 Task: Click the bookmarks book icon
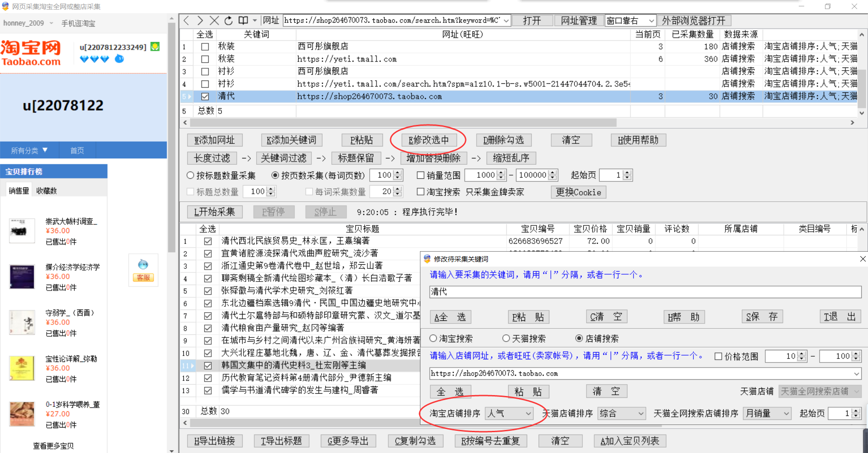[243, 20]
